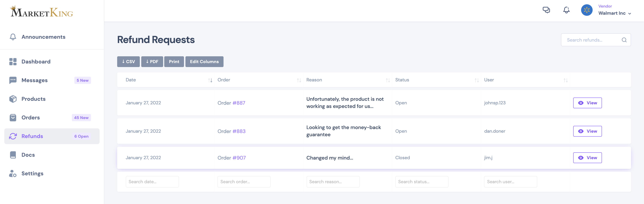Open Settings from the sidebar
Image resolution: width=644 pixels, height=204 pixels.
(32, 173)
